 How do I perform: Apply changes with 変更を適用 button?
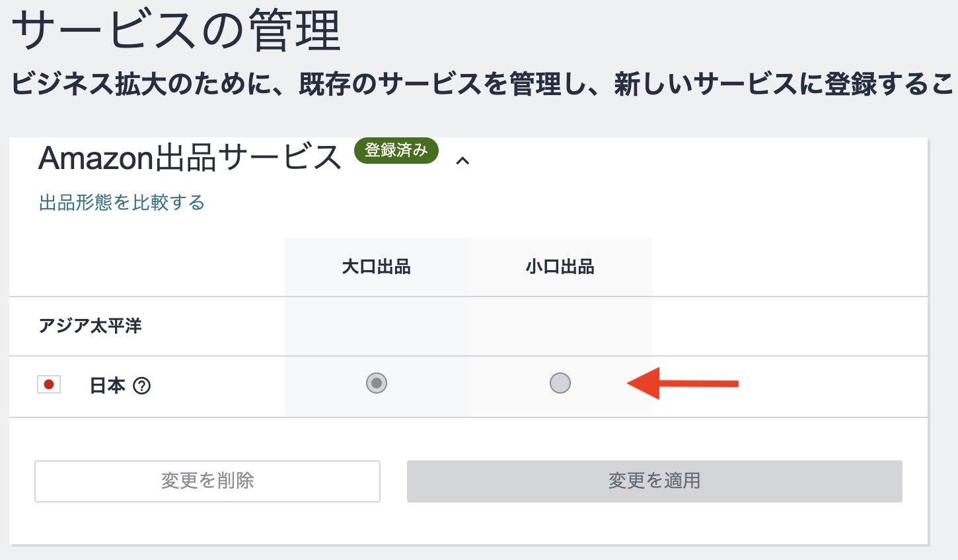tap(654, 481)
